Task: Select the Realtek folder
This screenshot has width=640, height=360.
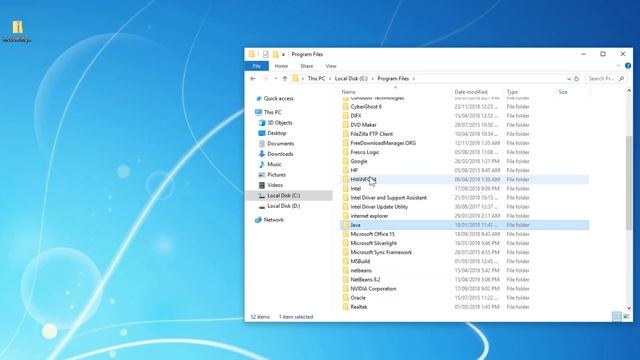Action: [464, 307]
